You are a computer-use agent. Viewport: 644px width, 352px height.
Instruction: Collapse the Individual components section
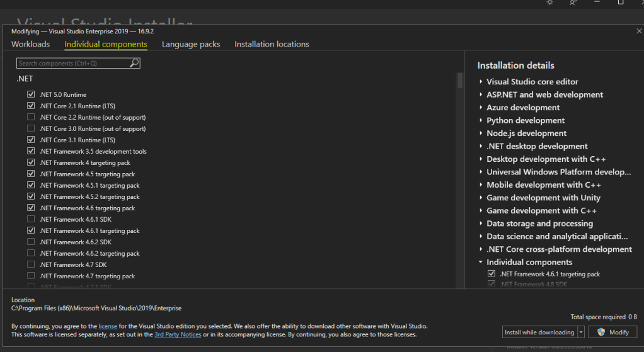tap(481, 262)
